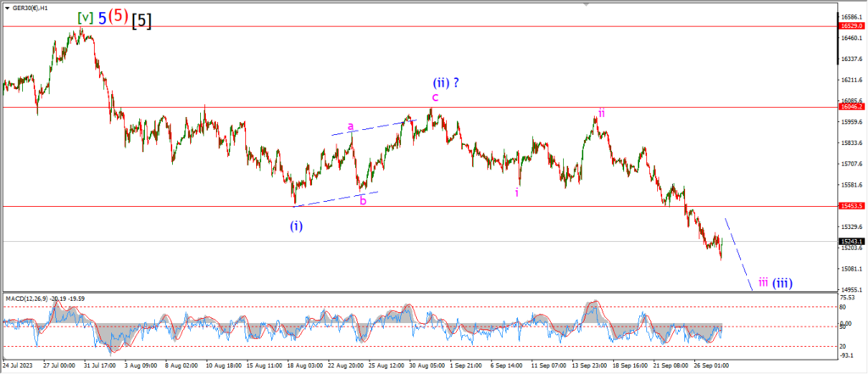Screen dimensions: 868x374
Task: Click the GER30(€),H1 chart title
Action: (x=29, y=8)
